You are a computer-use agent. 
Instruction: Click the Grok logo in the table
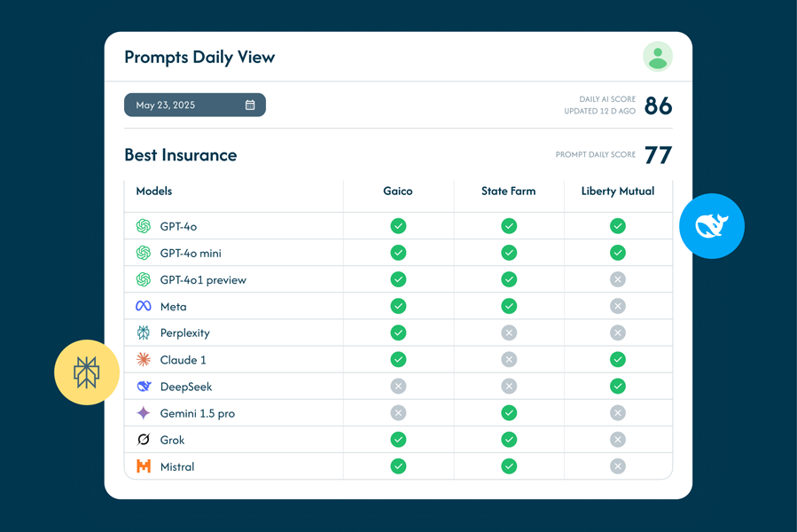[144, 440]
